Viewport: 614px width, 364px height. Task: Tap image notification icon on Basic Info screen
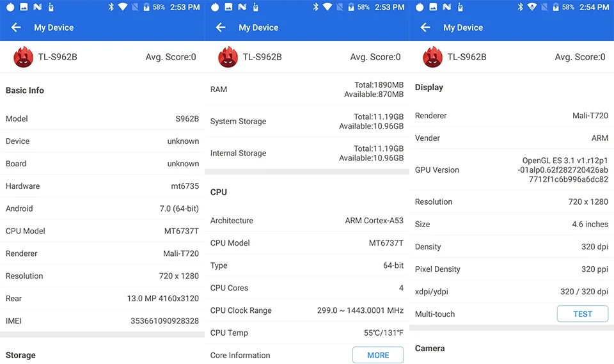pyautogui.click(x=24, y=7)
